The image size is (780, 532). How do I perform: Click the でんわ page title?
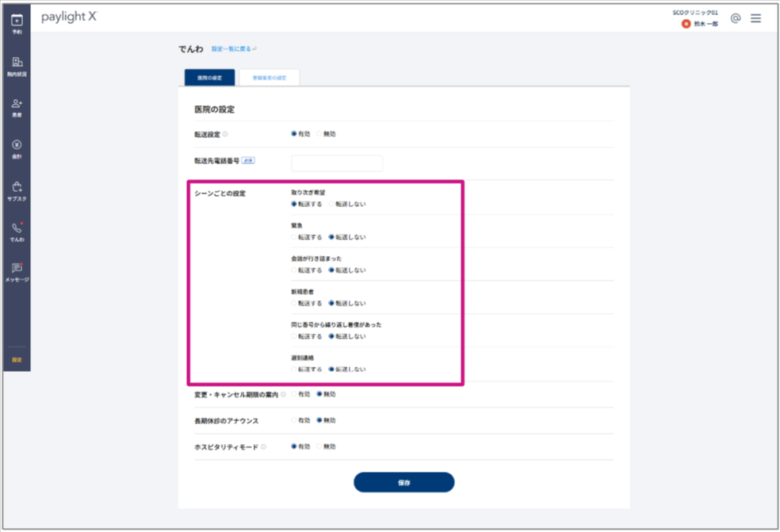pyautogui.click(x=191, y=49)
